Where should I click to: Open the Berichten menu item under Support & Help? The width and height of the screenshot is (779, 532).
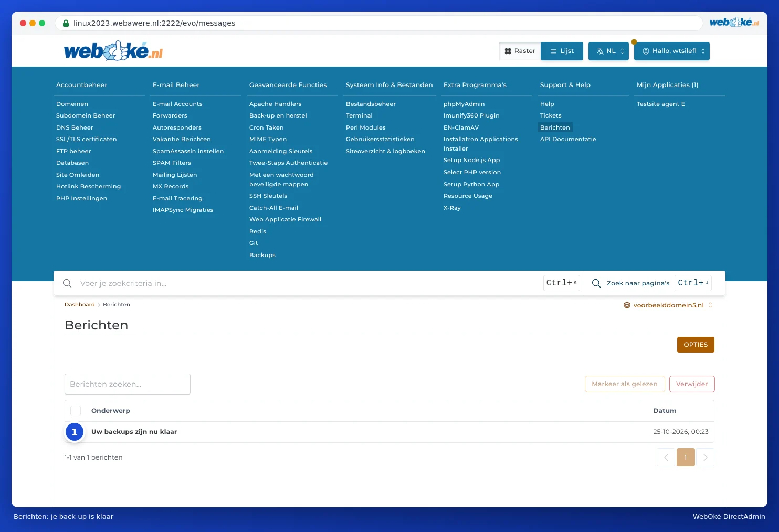click(x=555, y=127)
